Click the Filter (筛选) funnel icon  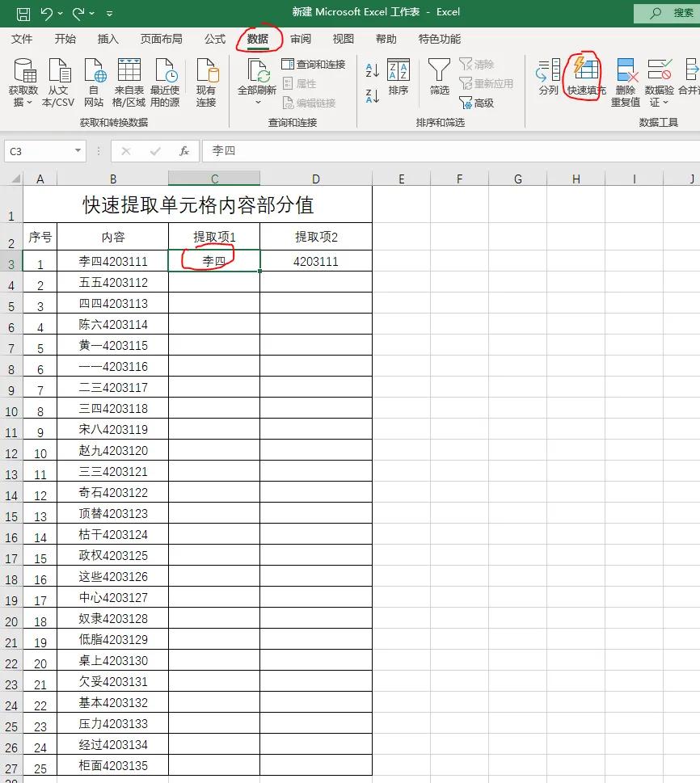(439, 69)
